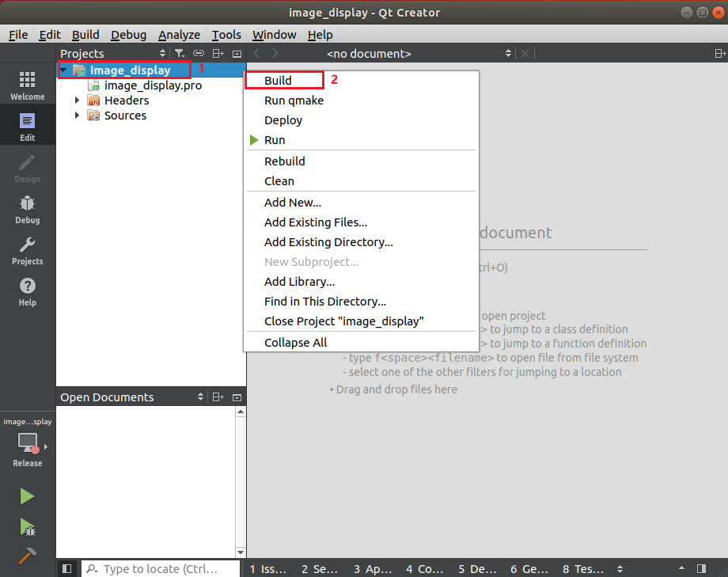This screenshot has height=577, width=728.
Task: Toggle synchronize with editor link icon
Action: click(x=199, y=54)
